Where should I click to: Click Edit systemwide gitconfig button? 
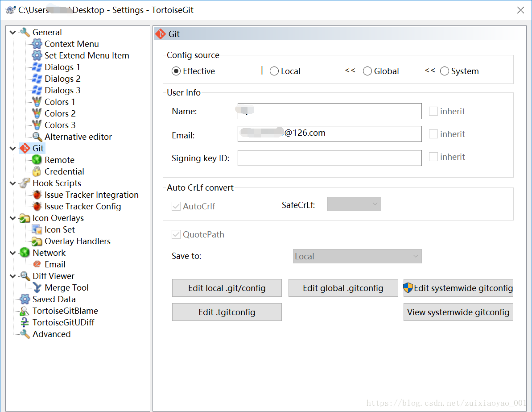click(x=458, y=288)
